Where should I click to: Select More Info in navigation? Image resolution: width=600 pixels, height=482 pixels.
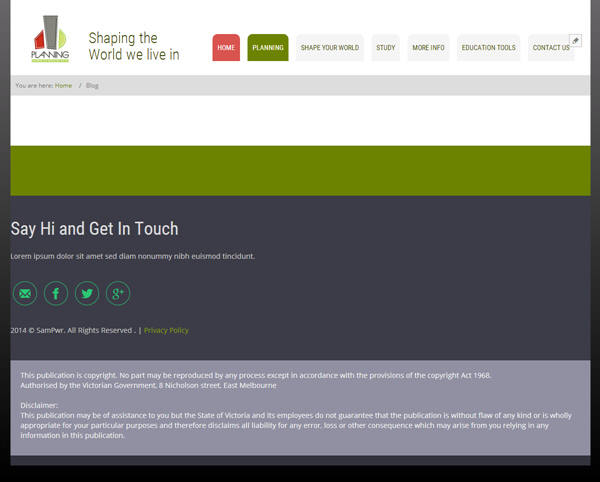(428, 47)
